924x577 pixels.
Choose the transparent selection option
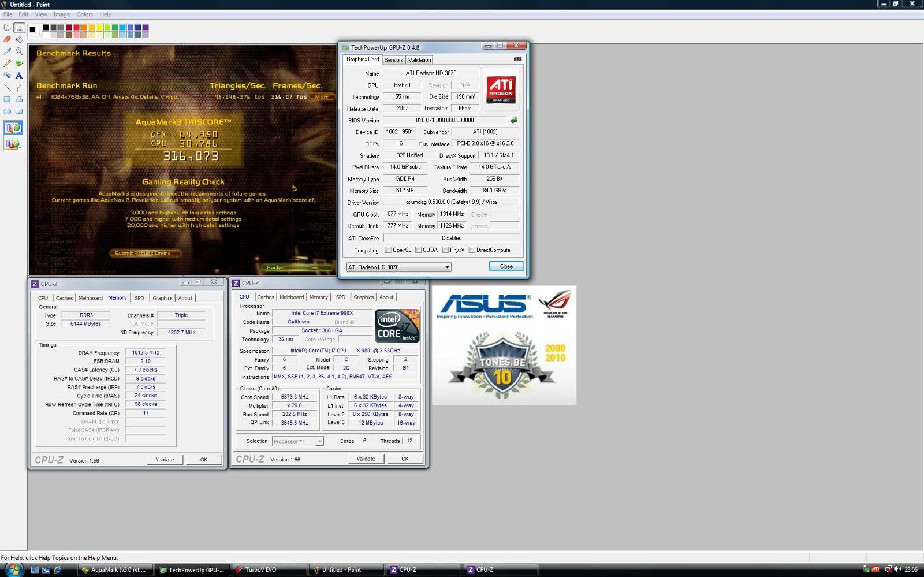[13, 144]
